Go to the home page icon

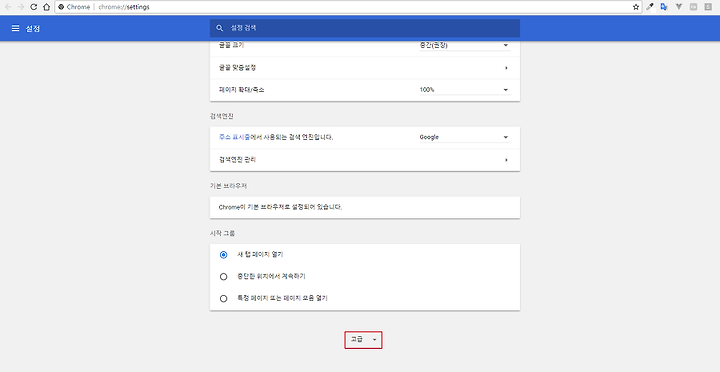(46, 7)
